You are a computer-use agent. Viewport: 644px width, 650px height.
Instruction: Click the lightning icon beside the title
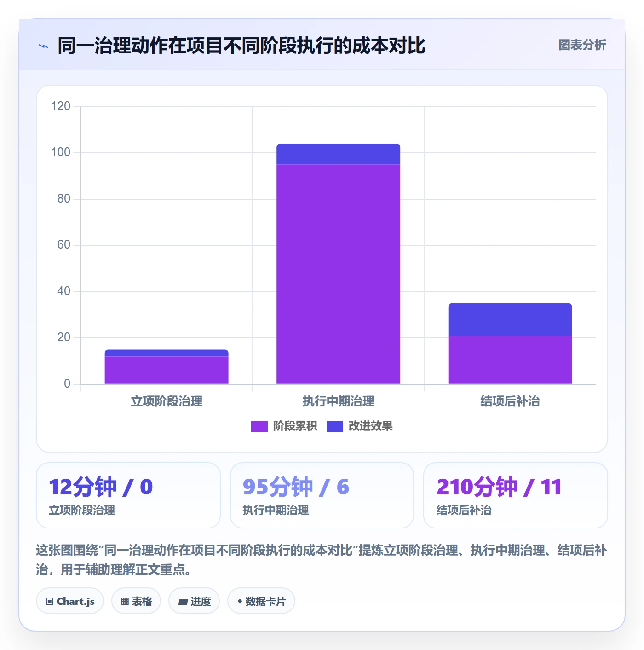(x=44, y=46)
